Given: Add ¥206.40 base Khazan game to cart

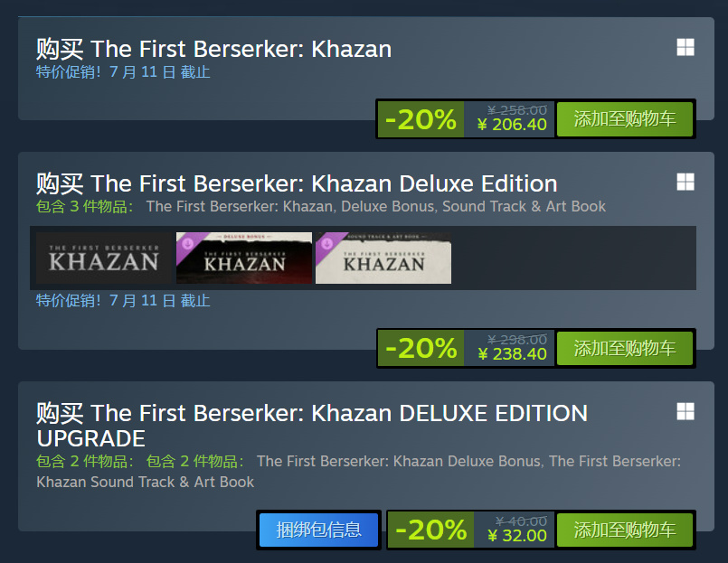Looking at the screenshot, I should [x=624, y=119].
